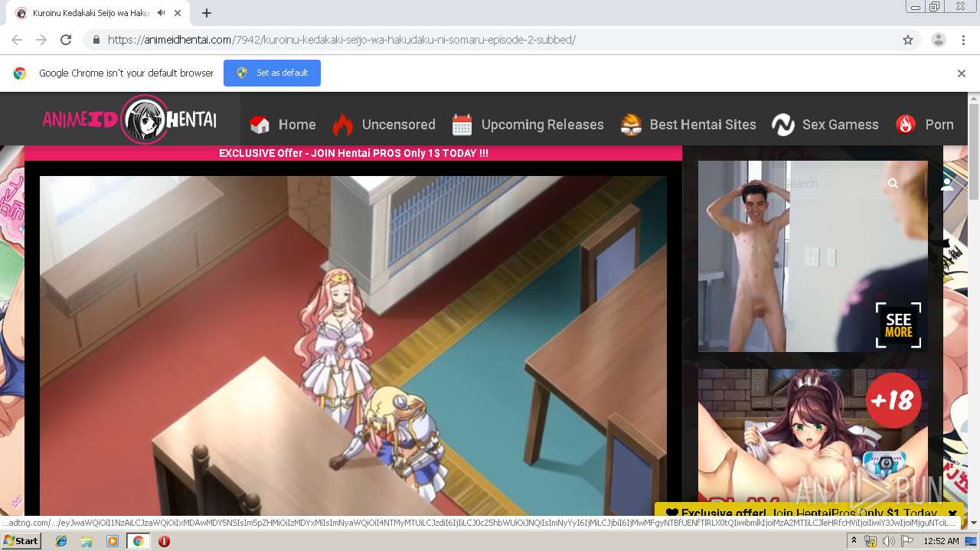Launch Internet Explorer from the taskbar

click(x=61, y=541)
